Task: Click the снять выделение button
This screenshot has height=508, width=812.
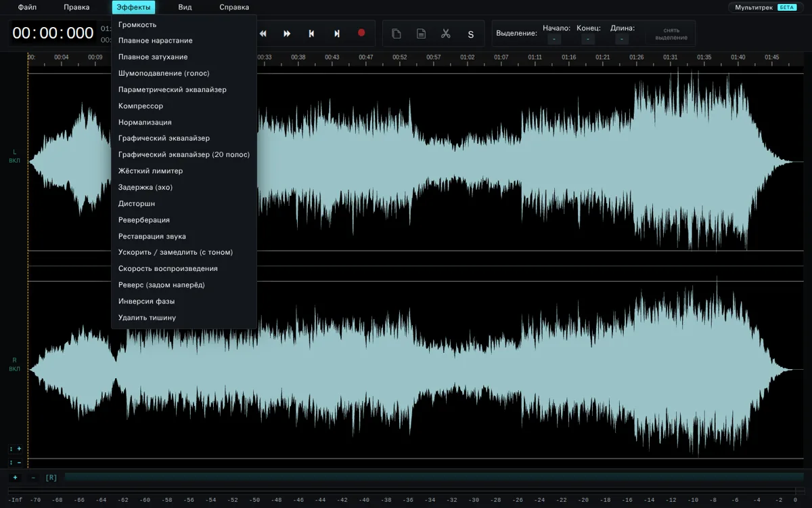Action: pyautogui.click(x=671, y=34)
